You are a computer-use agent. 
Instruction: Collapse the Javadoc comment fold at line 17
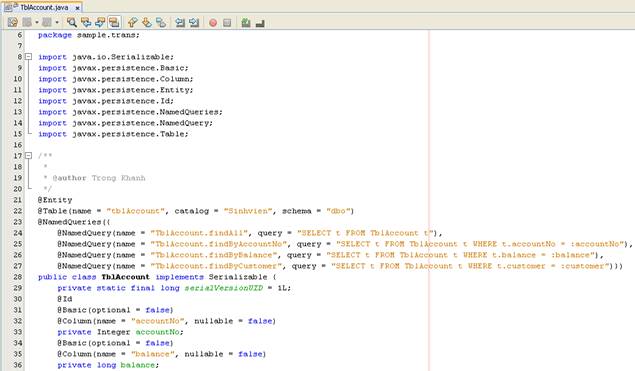(x=28, y=156)
